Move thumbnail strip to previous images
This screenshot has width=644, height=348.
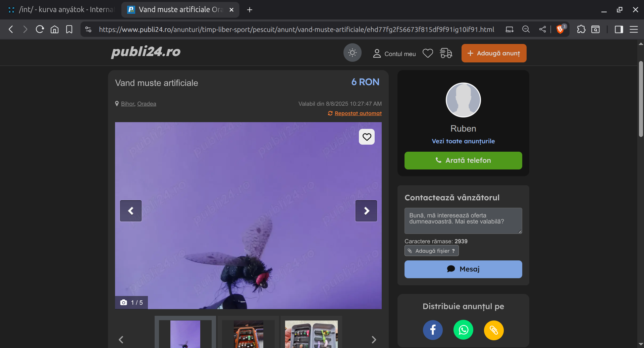click(x=121, y=340)
